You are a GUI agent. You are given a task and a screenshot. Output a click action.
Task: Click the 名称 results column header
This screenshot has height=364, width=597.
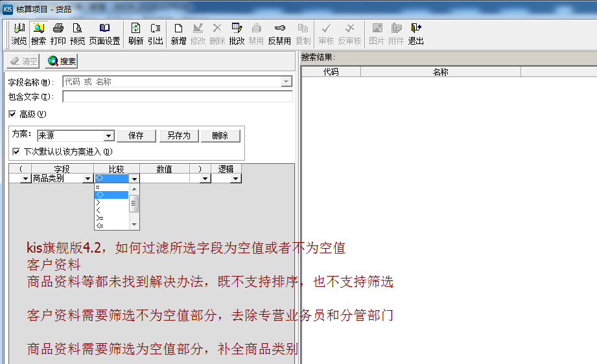coord(441,71)
